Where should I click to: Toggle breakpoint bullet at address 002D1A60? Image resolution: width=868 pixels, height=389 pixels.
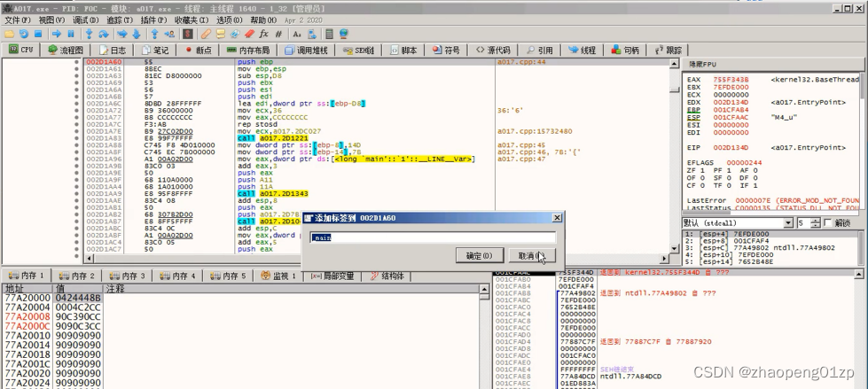click(x=76, y=62)
